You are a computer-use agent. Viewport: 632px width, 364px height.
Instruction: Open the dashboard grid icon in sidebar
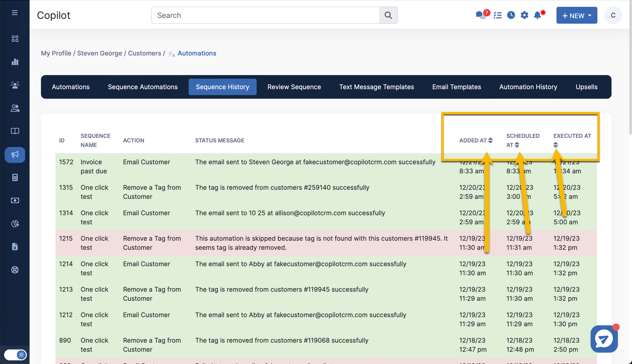[15, 38]
